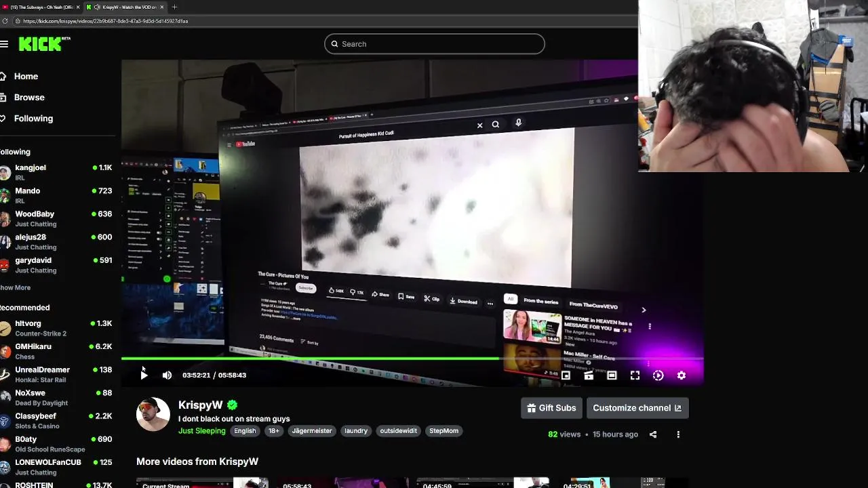Click the Kick search field
Image resolution: width=868 pixels, height=488 pixels.
coord(434,44)
